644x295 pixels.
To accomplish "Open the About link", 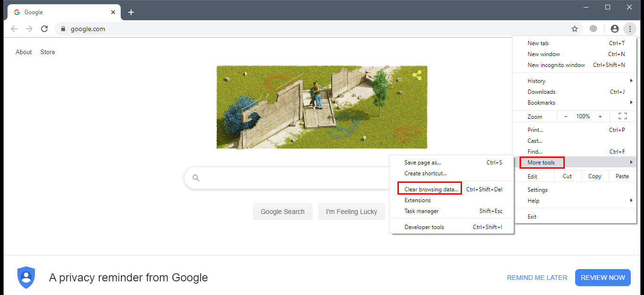I will (24, 52).
